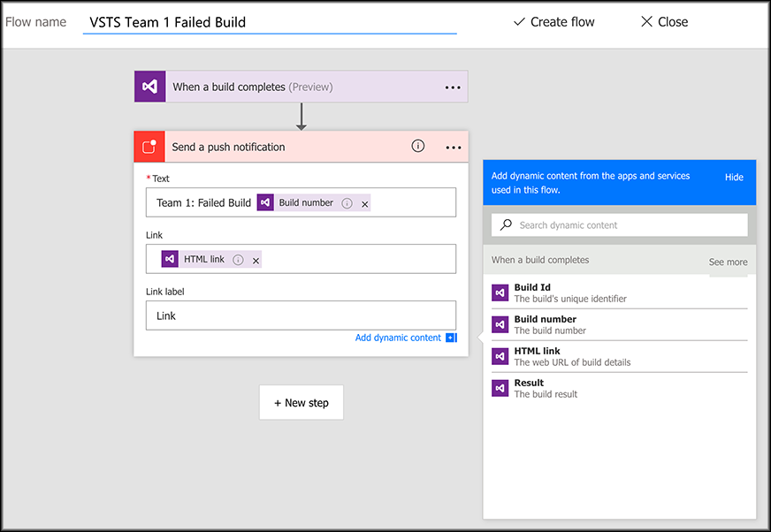Click the Add dynamic content link
This screenshot has height=532, width=771.
point(398,338)
